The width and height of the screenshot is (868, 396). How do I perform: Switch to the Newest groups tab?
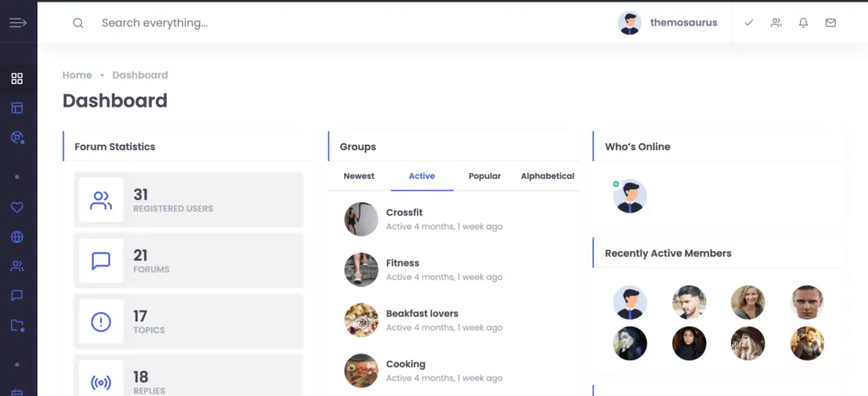(359, 176)
